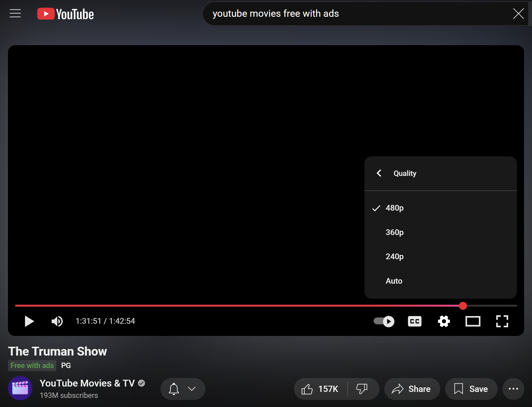Open the settings gear
The image size is (532, 407).
pos(444,321)
